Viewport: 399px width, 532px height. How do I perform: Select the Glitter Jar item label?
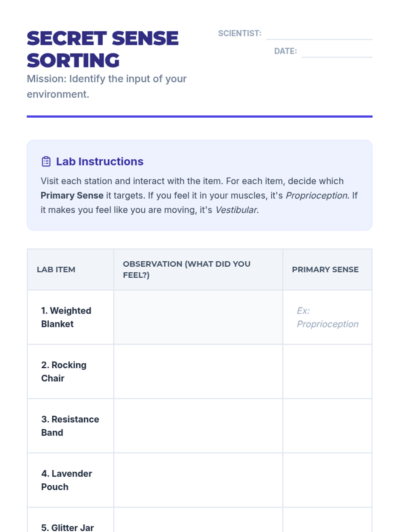pyautogui.click(x=67, y=527)
